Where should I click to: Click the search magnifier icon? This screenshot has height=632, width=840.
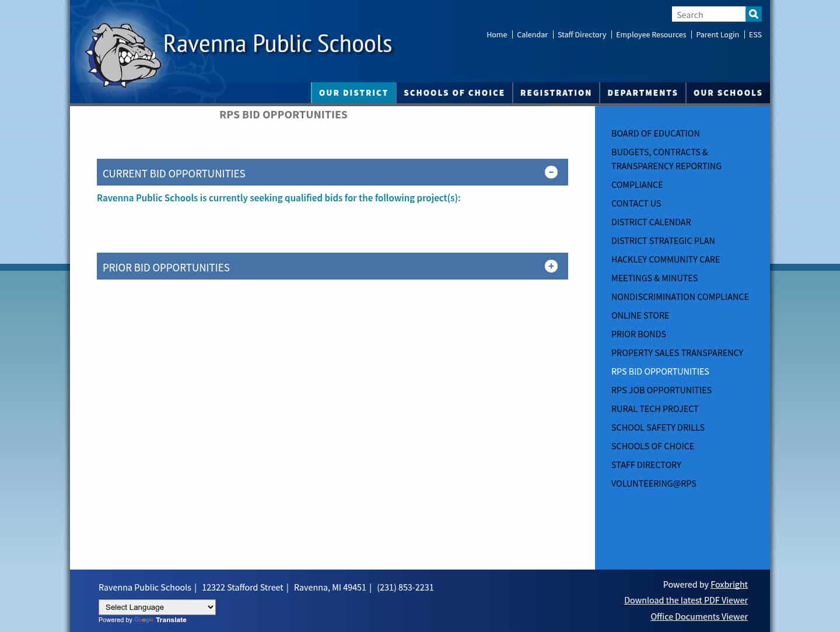(x=753, y=14)
